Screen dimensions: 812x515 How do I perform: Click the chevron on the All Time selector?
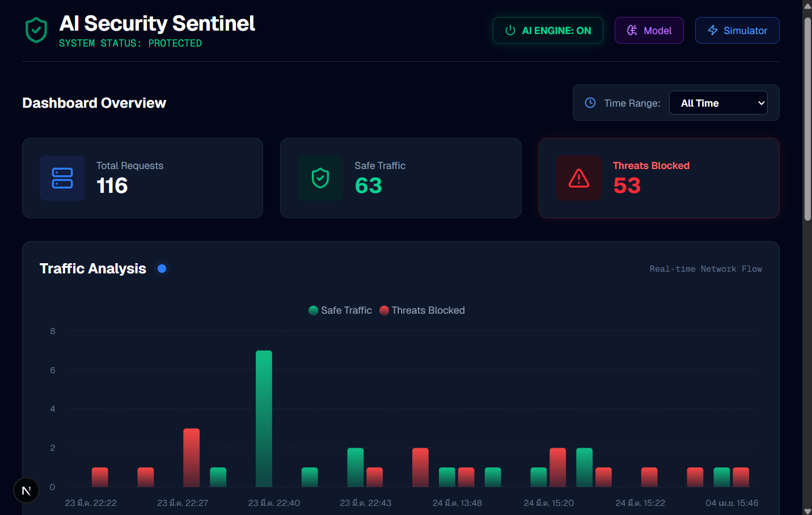[762, 103]
